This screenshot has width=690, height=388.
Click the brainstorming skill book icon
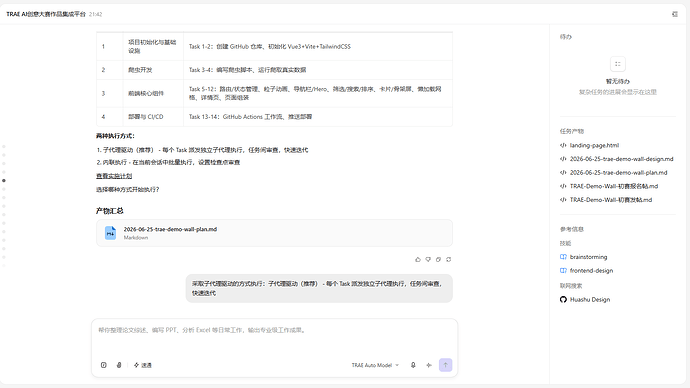click(563, 257)
